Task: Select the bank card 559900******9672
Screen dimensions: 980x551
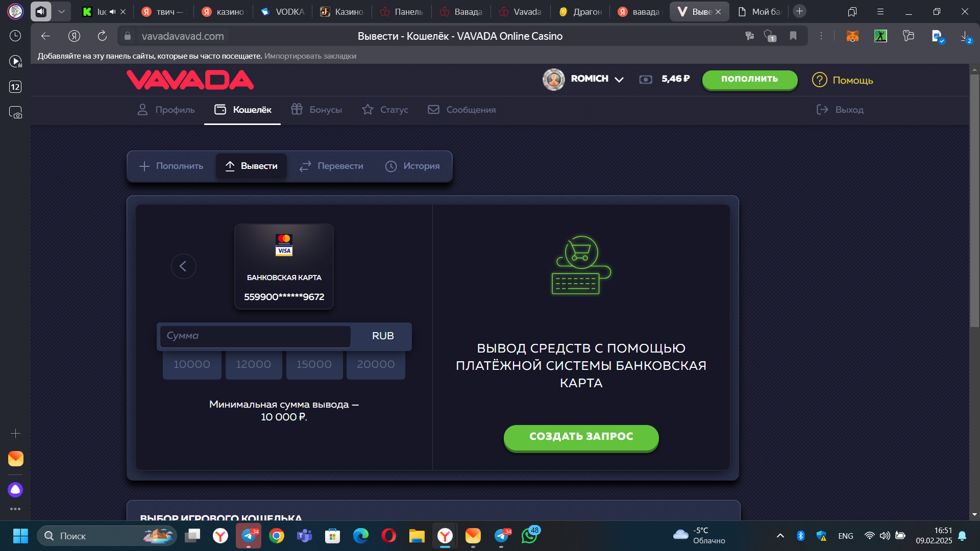Action: click(x=284, y=266)
